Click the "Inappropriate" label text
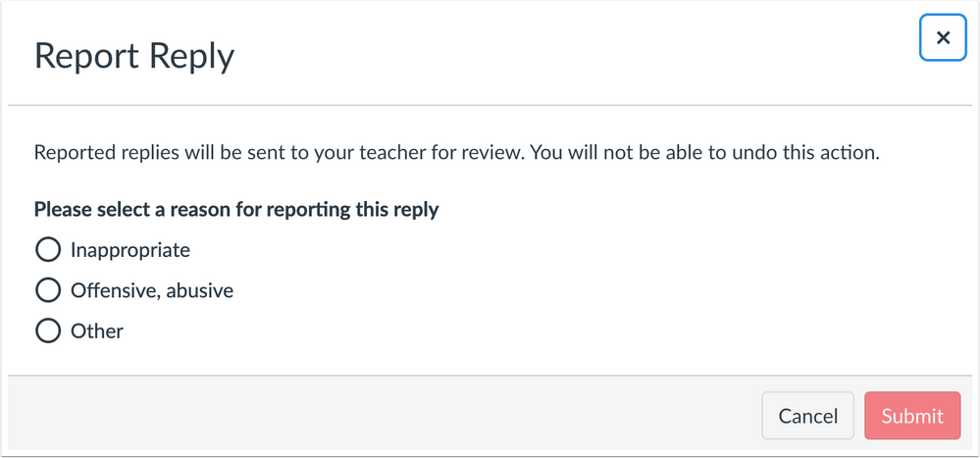This screenshot has width=980, height=458. (129, 250)
